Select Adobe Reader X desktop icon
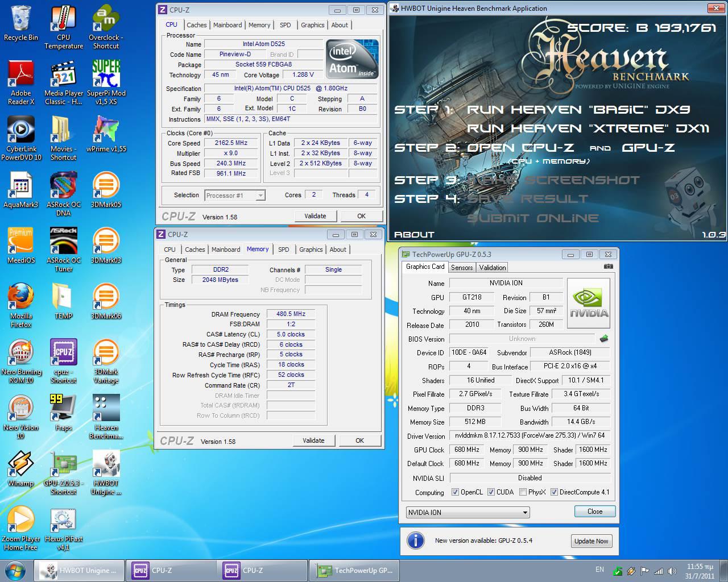The image size is (728, 582). pos(21,82)
